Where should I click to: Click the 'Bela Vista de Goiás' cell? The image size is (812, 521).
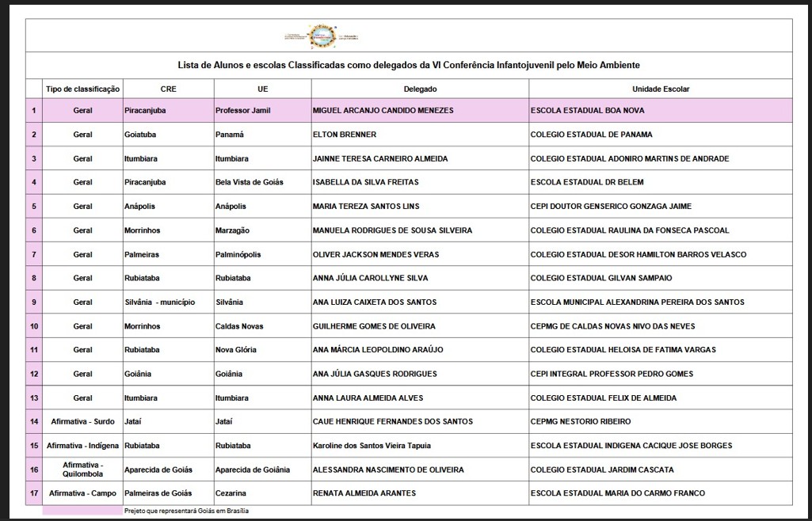[x=249, y=182]
